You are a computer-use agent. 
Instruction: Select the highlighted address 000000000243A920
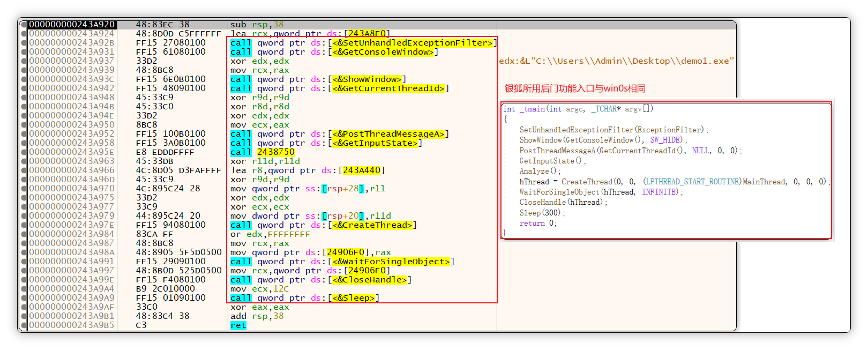click(x=72, y=25)
